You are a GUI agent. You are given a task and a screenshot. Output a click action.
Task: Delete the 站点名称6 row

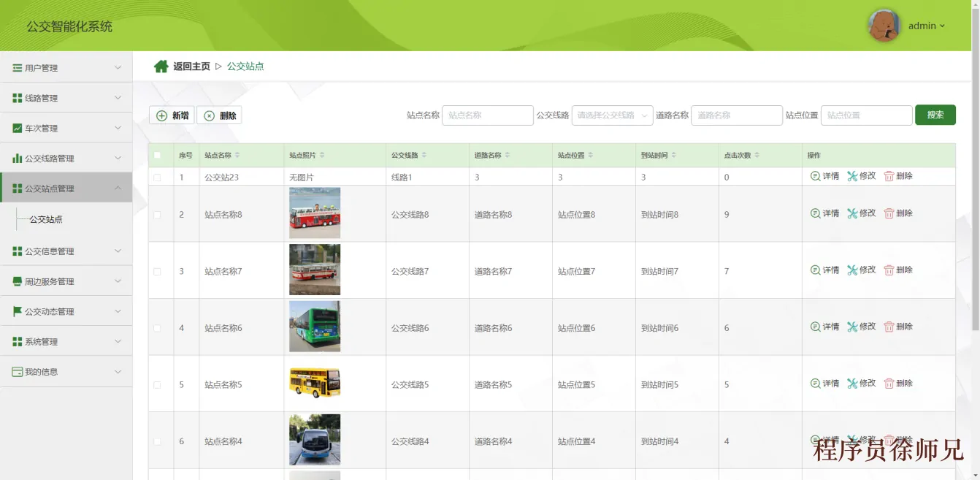point(898,327)
